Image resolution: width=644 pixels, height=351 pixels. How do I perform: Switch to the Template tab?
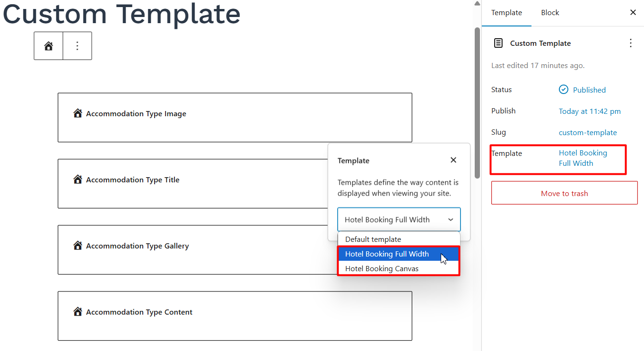[x=506, y=13]
